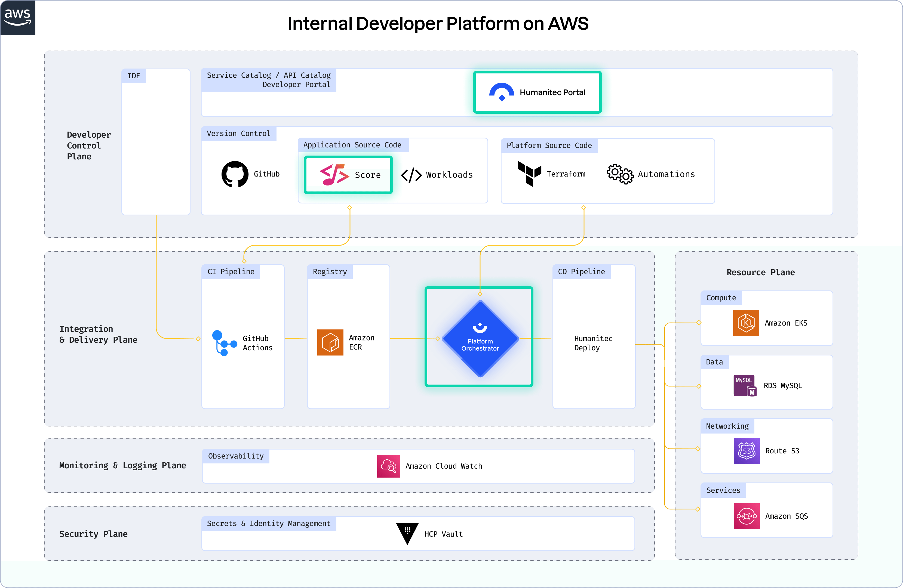Click the Automations text label
Viewport: 903px width, 588px height.
(x=666, y=174)
